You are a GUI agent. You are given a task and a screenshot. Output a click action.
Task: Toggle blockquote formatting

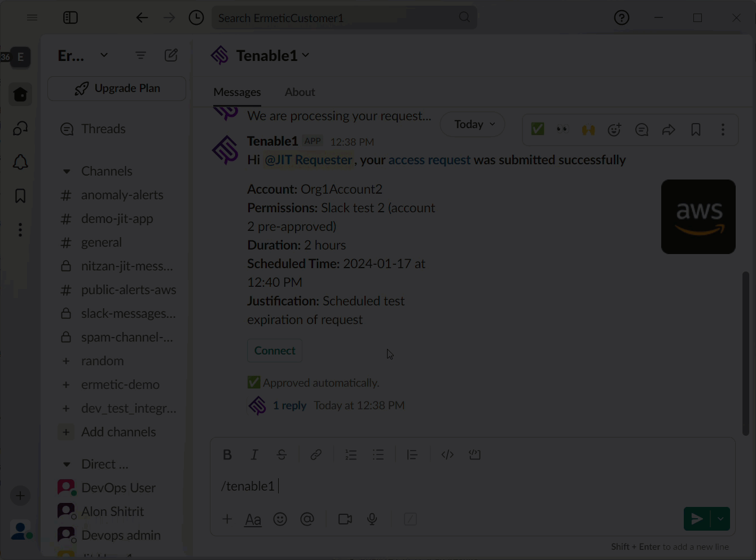coord(412,454)
